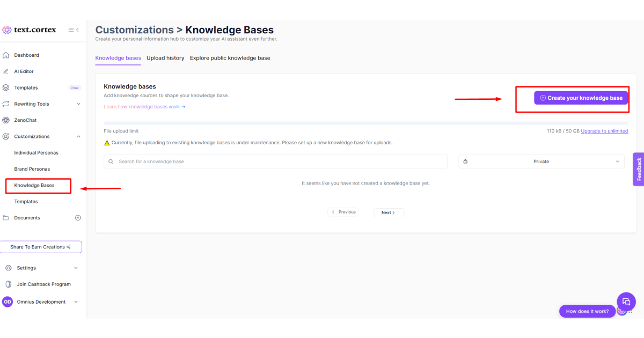Viewport: 644px width, 338px height.
Task: Select Templates under Customizations
Action: coord(26,202)
